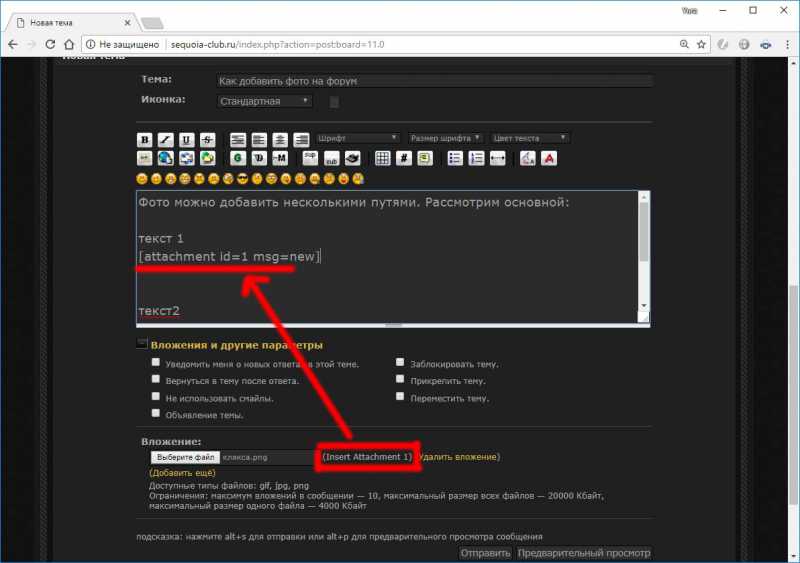This screenshot has width=800, height=563.
Task: Apply italic formatting in editor
Action: [166, 139]
